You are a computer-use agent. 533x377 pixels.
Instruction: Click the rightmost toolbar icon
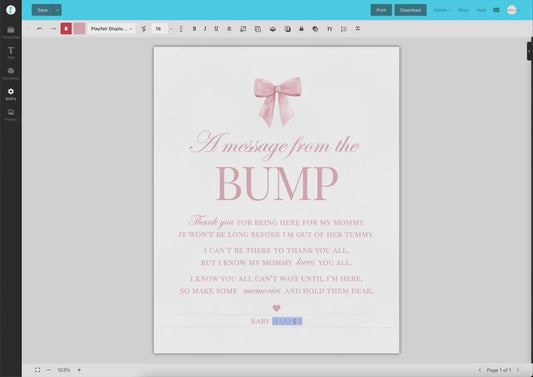(358, 29)
